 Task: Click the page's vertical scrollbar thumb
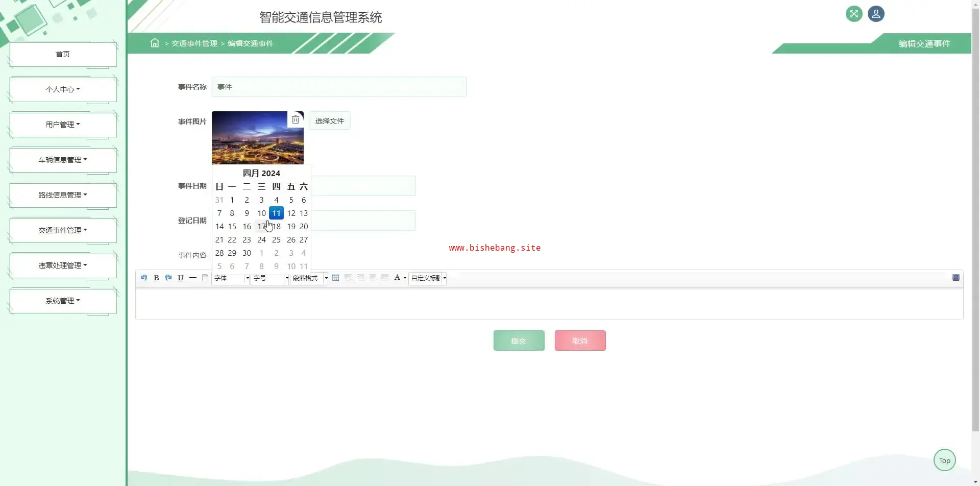click(975, 220)
